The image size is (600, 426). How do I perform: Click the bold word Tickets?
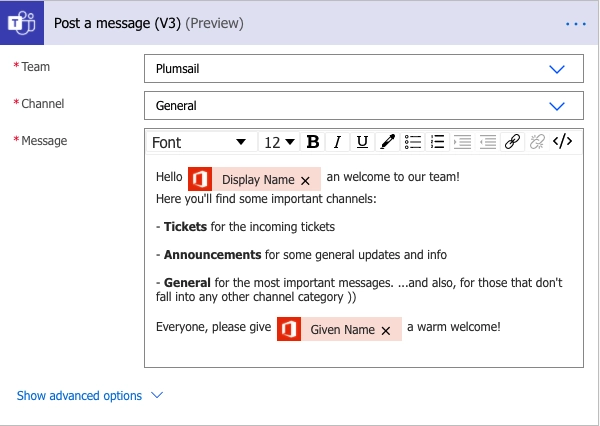tap(185, 227)
